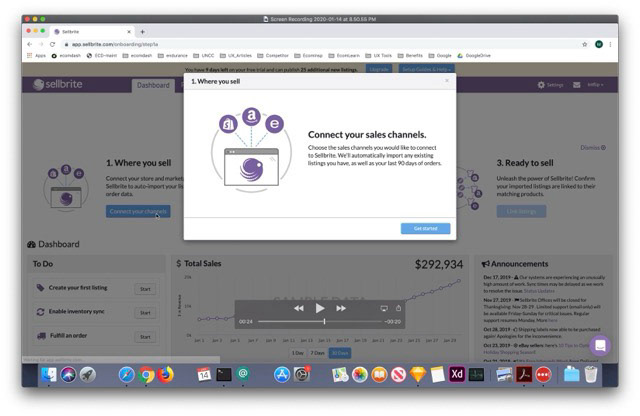Select the Sellbrite browser tab
The height and width of the screenshot is (416, 640).
pyautogui.click(x=92, y=31)
